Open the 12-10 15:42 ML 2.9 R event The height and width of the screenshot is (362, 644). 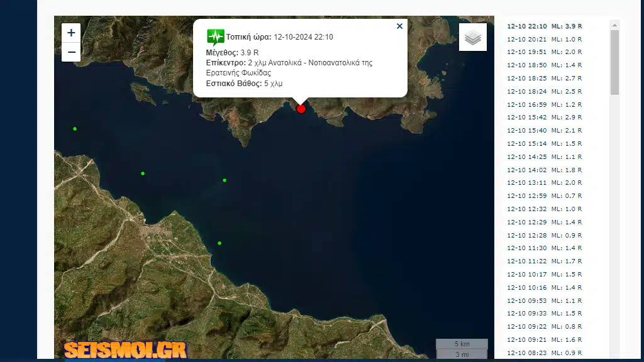[544, 118]
